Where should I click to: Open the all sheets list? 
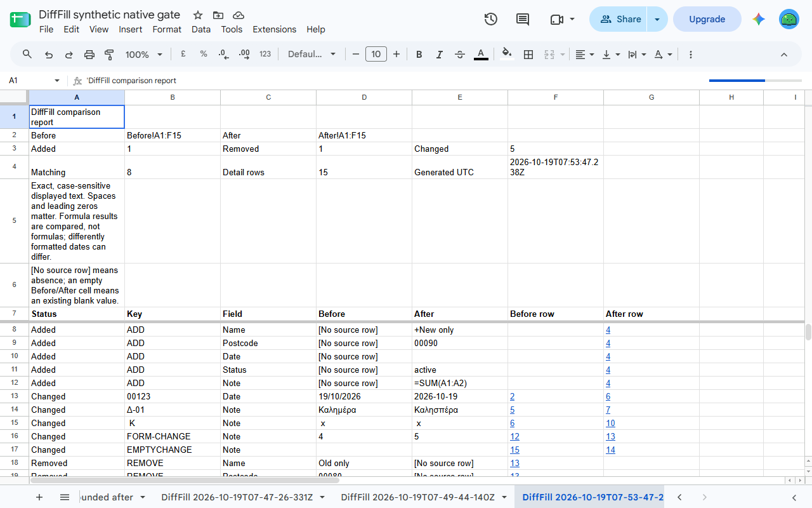point(64,497)
